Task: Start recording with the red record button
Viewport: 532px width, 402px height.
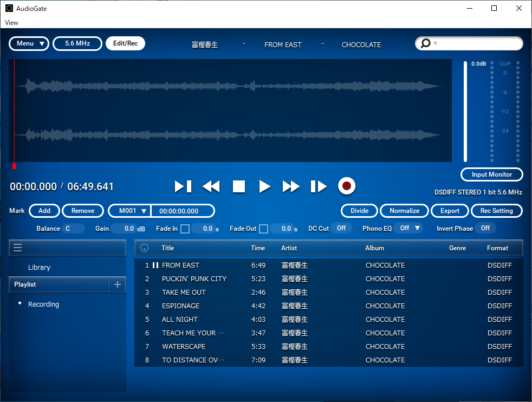Action: [346, 186]
